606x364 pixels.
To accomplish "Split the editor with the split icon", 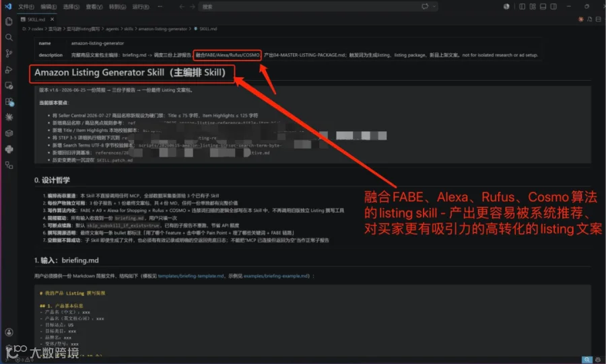I will (x=599, y=19).
